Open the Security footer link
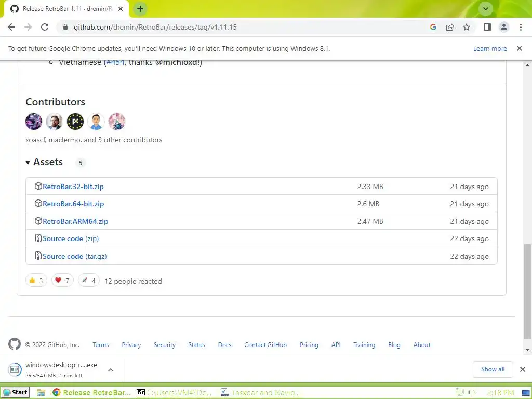Image resolution: width=532 pixels, height=399 pixels. point(165,345)
